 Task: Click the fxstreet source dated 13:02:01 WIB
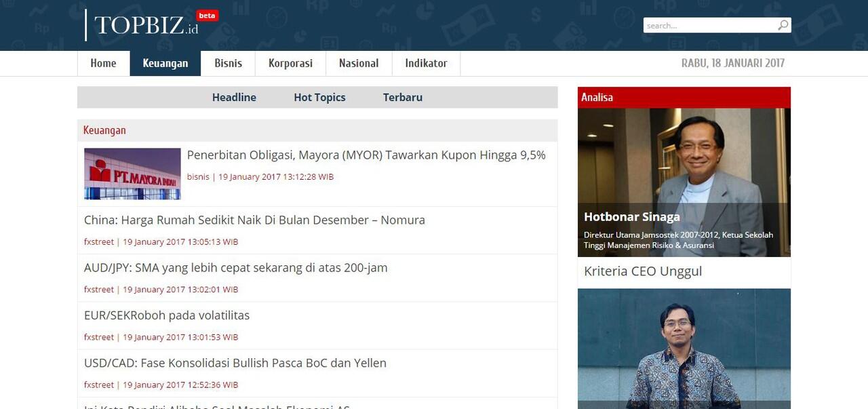pyautogui.click(x=99, y=290)
